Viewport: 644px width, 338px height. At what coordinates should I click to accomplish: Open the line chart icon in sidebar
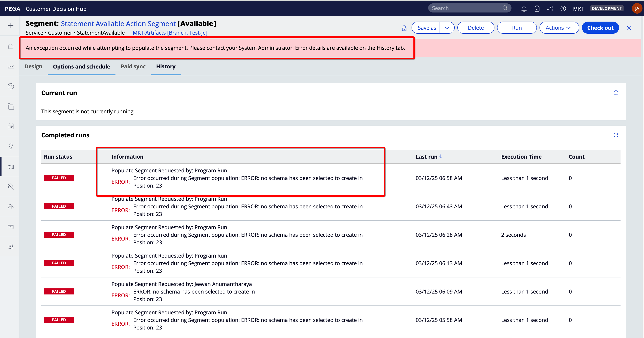11,66
